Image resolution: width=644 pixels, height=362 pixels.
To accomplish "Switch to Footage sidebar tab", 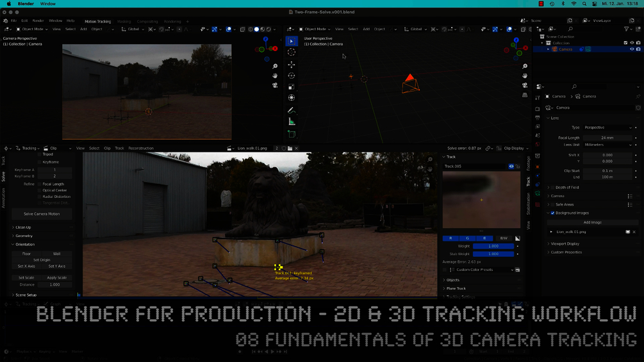I will (529, 163).
